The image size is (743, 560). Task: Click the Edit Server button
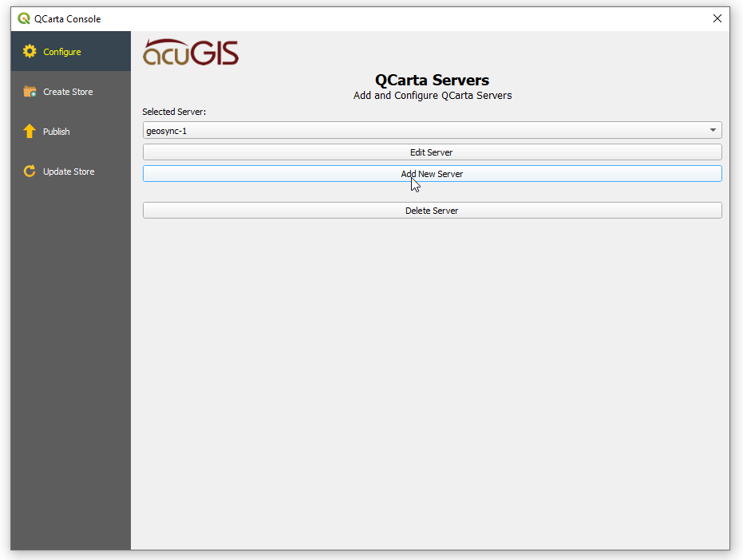[433, 152]
